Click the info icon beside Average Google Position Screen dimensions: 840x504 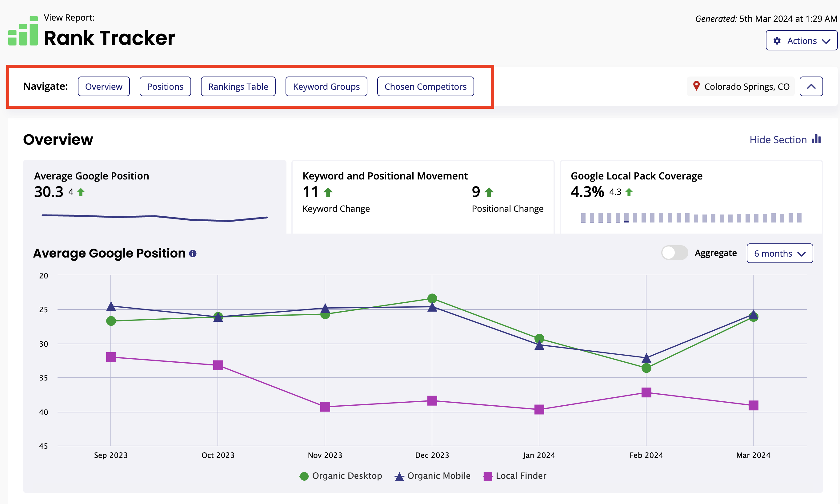click(193, 254)
